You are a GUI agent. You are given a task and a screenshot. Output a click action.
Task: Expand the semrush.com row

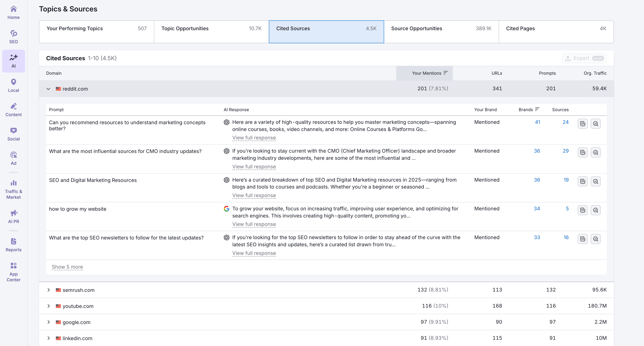(49, 290)
